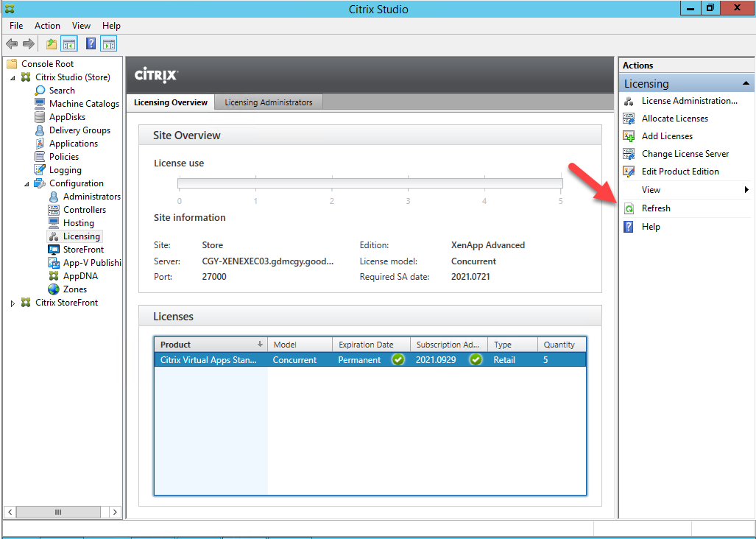The width and height of the screenshot is (756, 539).
Task: Click the blue Help toolbar icon
Action: pyautogui.click(x=91, y=44)
